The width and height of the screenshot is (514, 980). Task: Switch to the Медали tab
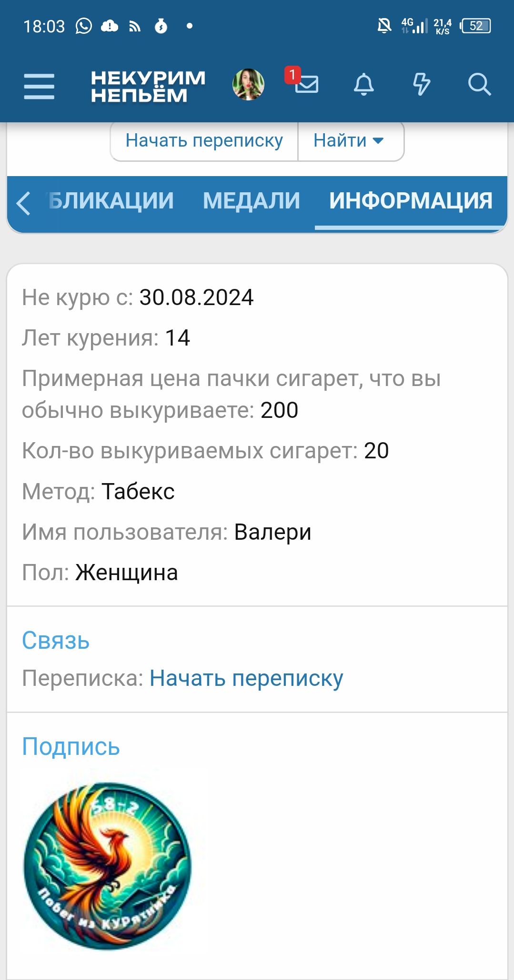(x=252, y=201)
